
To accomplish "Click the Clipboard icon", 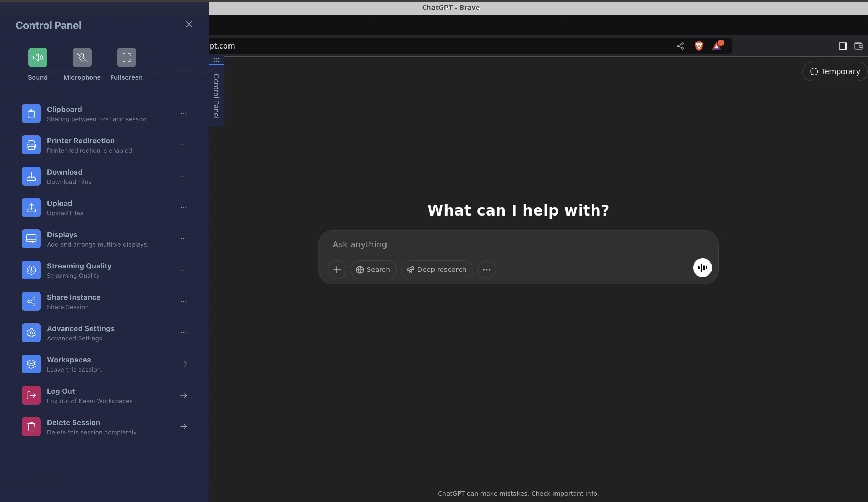I will [31, 114].
